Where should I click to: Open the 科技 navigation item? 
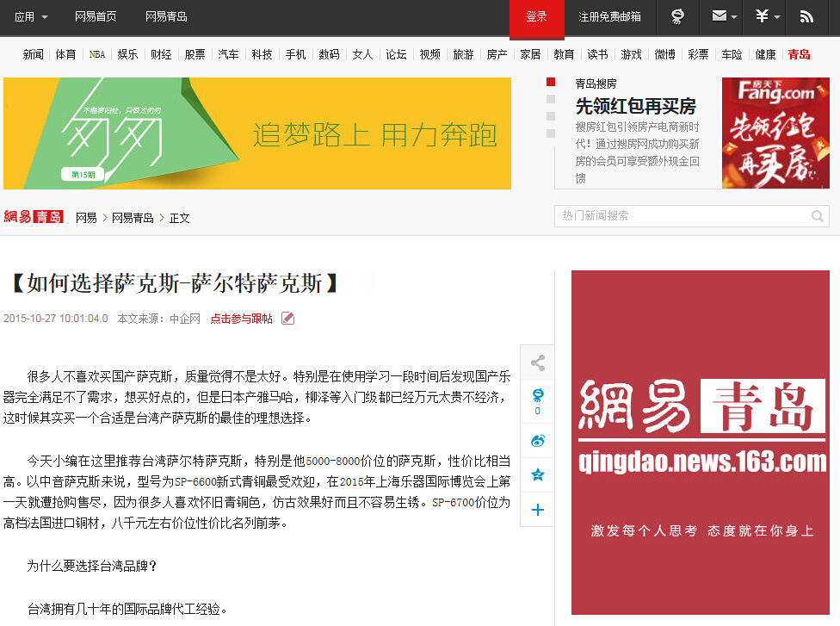(x=262, y=54)
